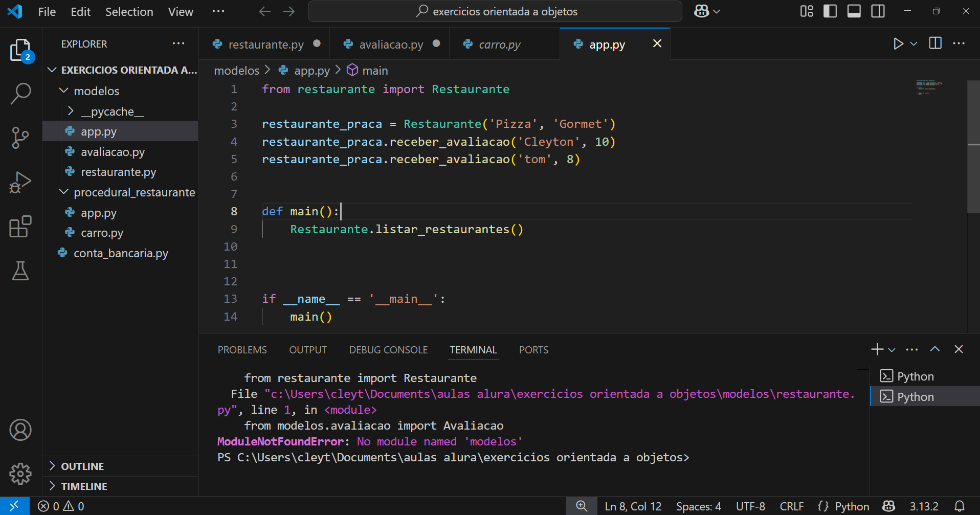The image size is (980, 515).
Task: Click Spaces: 4 indentation setting
Action: (x=699, y=506)
